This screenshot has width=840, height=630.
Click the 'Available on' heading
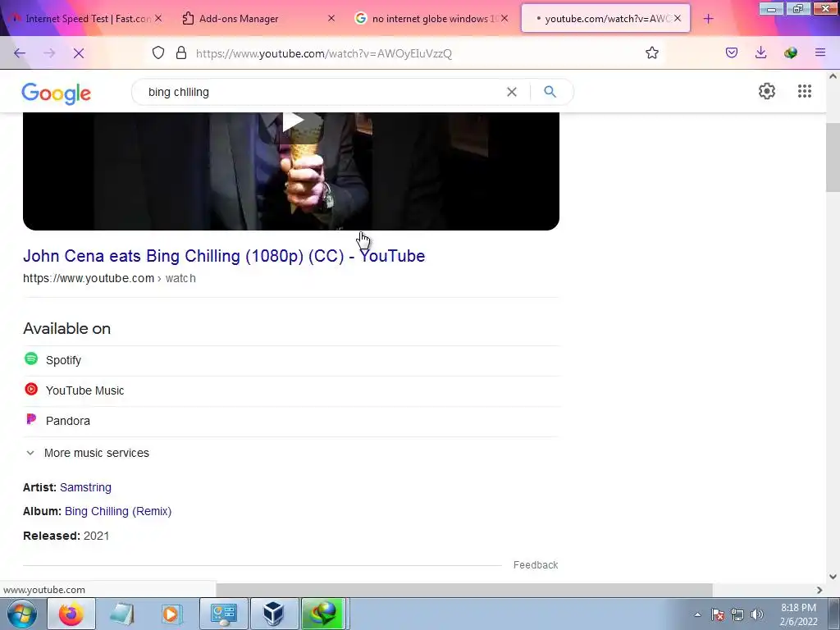[x=67, y=328]
